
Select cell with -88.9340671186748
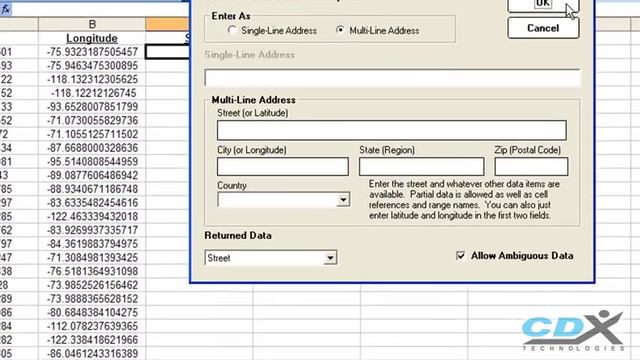pyautogui.click(x=92, y=189)
